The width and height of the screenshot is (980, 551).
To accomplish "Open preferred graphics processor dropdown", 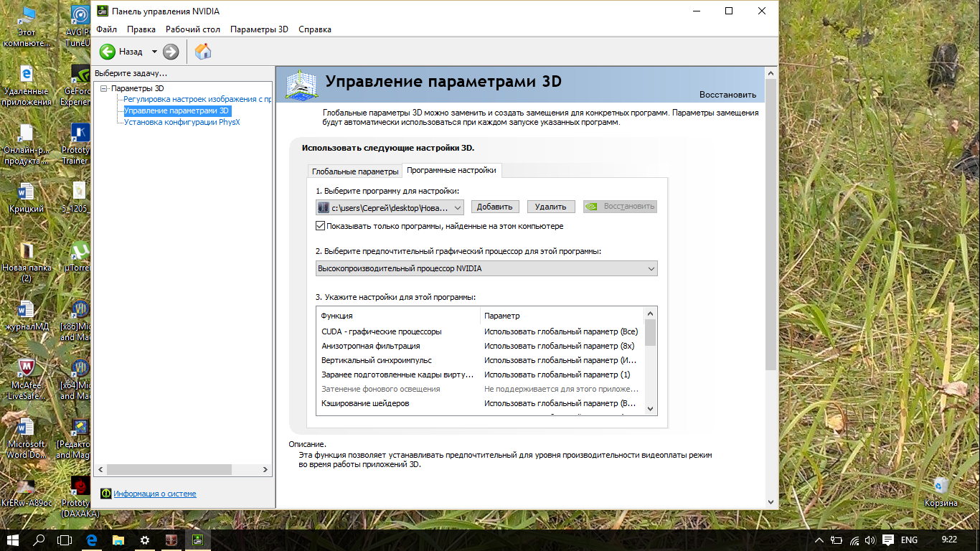I will click(486, 268).
